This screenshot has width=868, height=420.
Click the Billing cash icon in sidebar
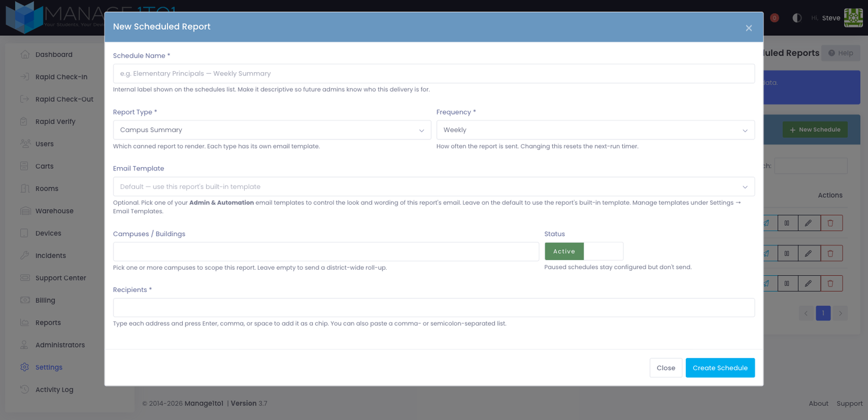[25, 300]
